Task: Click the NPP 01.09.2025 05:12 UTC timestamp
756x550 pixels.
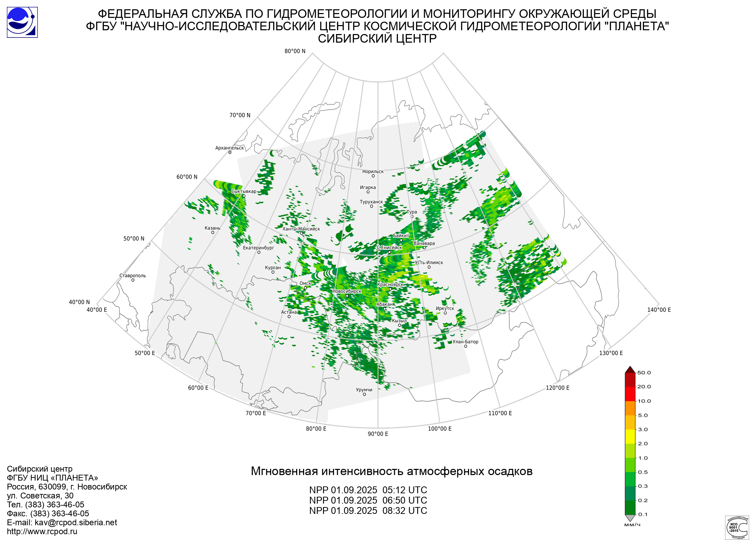Action: point(368,490)
